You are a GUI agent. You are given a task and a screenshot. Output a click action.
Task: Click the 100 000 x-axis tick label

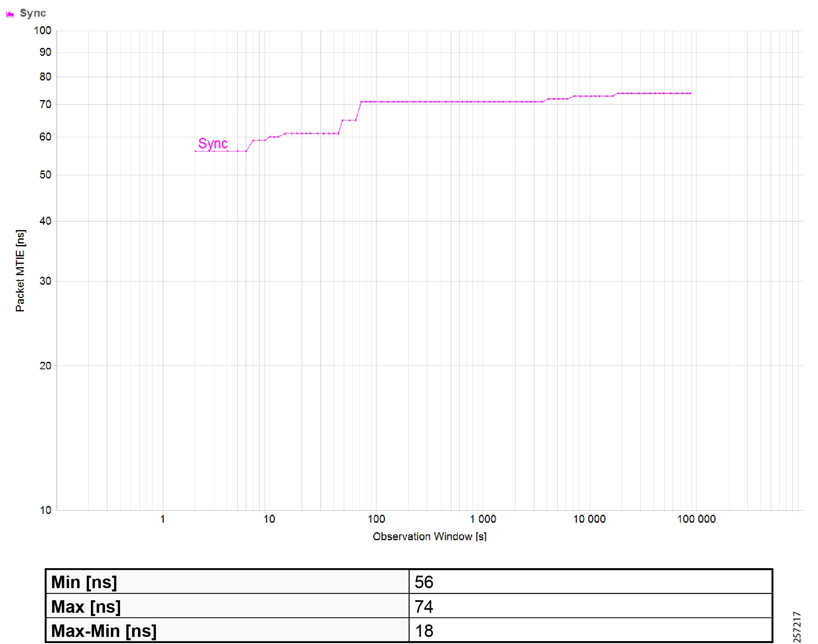[x=696, y=519]
